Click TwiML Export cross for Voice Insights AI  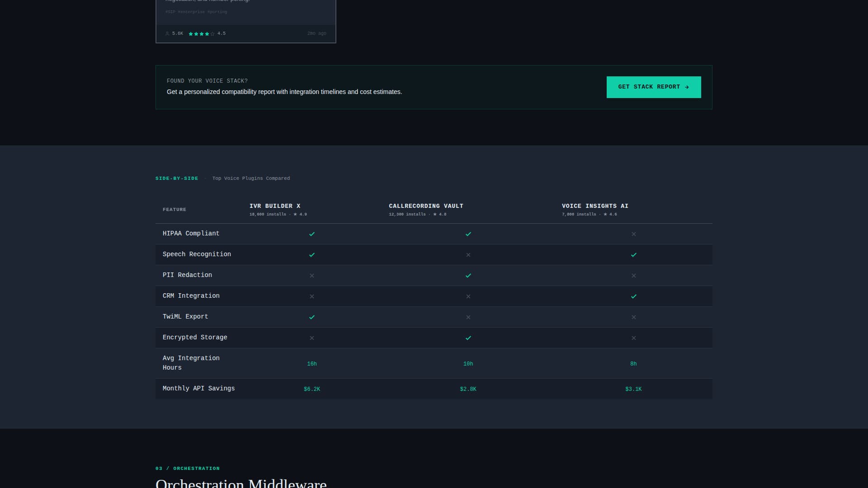(634, 317)
